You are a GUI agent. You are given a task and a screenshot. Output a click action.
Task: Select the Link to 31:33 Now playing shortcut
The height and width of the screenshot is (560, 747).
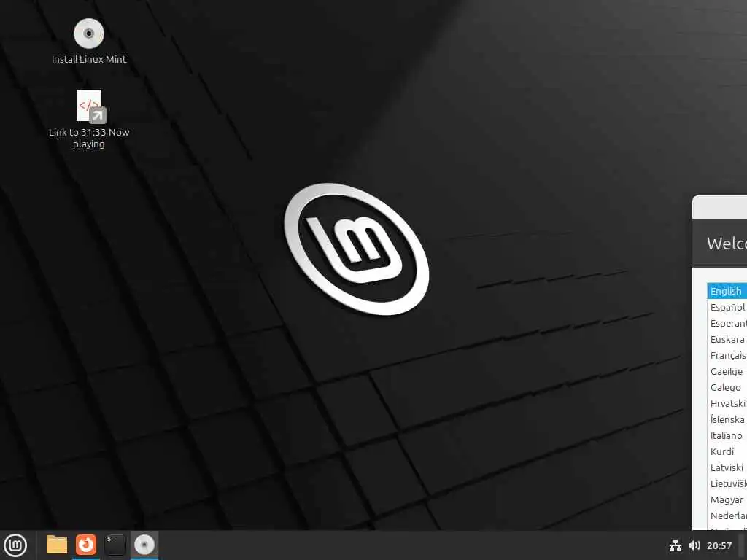click(89, 119)
